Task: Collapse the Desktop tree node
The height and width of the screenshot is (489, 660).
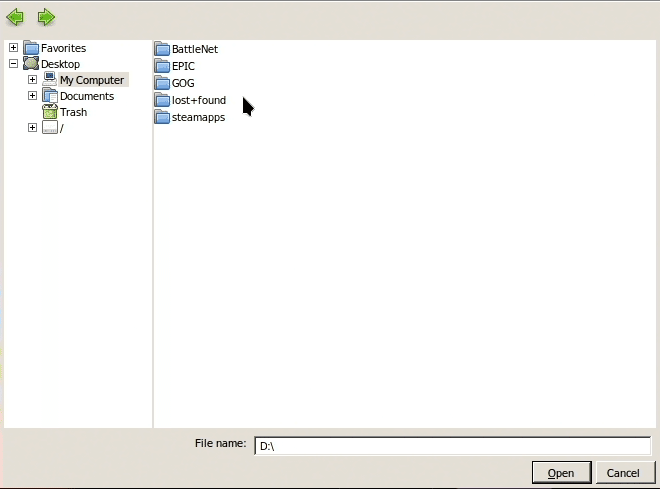Action: [13, 64]
